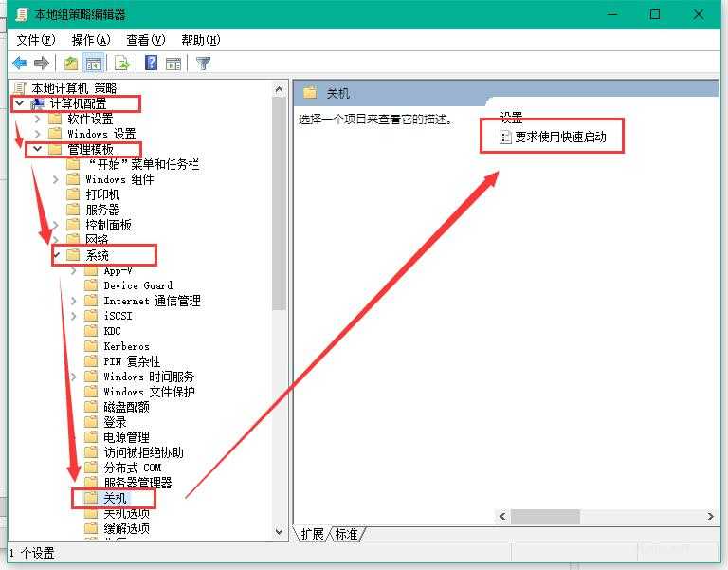Viewport: 728px width, 570px height.
Task: Click folder icon beside 分布式 COM
Action: (91, 468)
